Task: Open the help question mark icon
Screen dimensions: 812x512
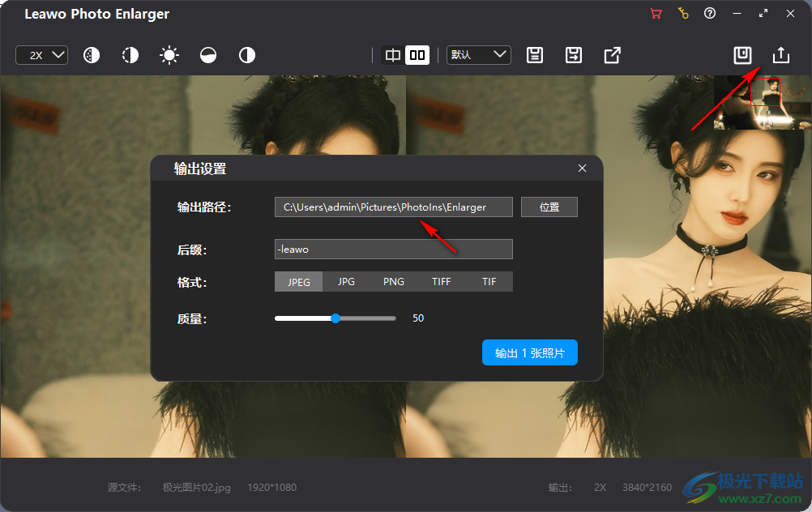Action: tap(710, 14)
